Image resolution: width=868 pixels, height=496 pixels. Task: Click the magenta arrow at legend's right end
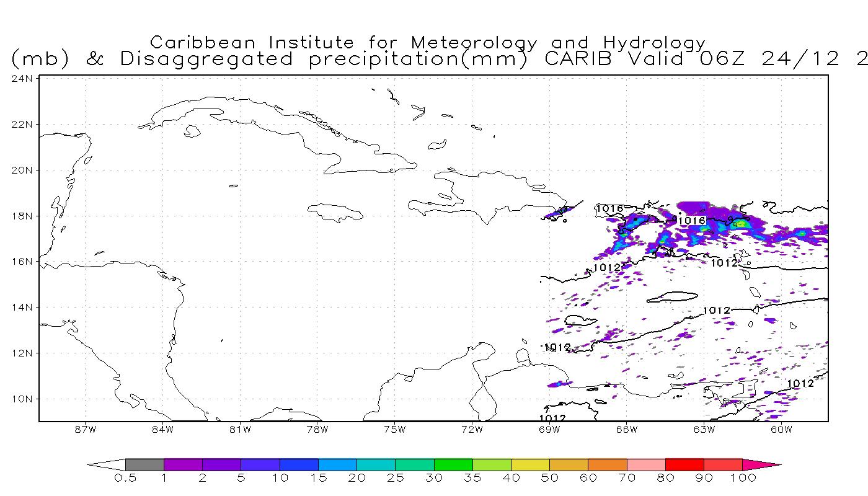pos(761,464)
